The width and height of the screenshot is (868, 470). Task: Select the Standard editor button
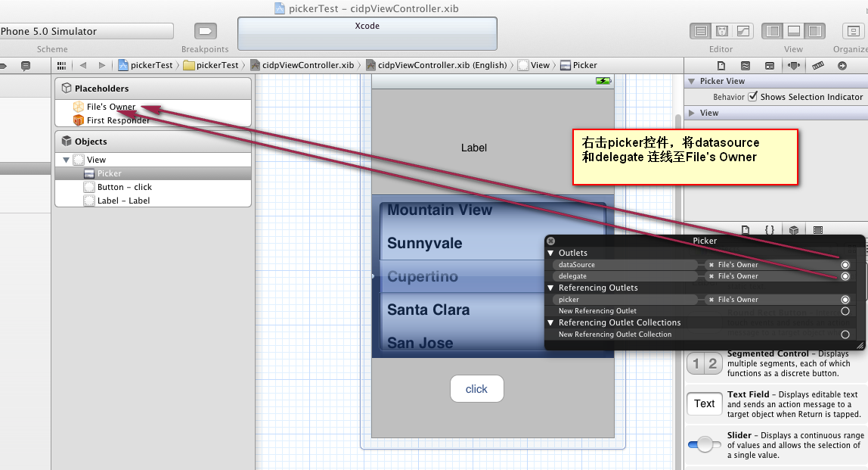[701, 31]
